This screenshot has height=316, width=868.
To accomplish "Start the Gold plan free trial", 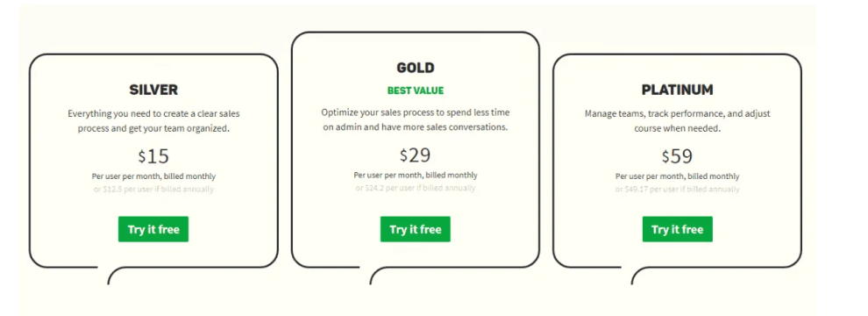I will 416,229.
